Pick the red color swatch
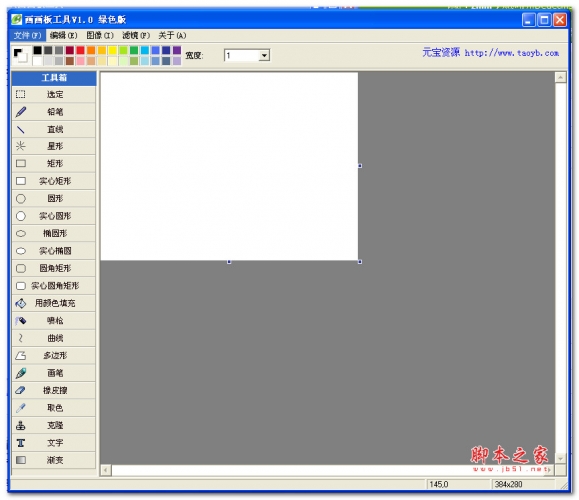The height and width of the screenshot is (500, 579). pos(80,50)
